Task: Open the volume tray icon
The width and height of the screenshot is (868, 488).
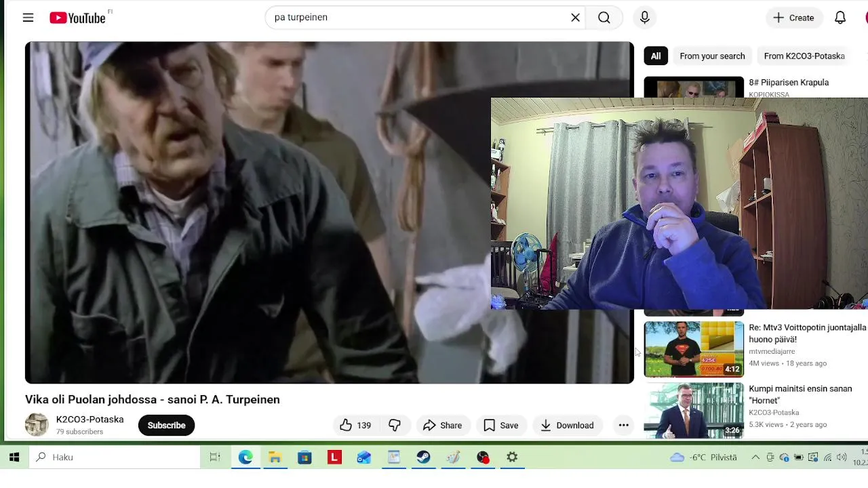Action: click(842, 457)
